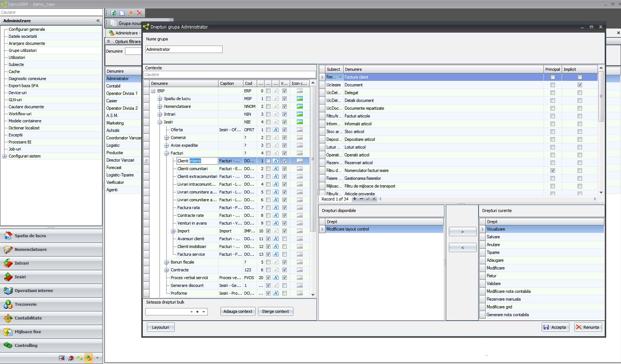Open the Trezorerie module
621x364 pixels.
51,304
